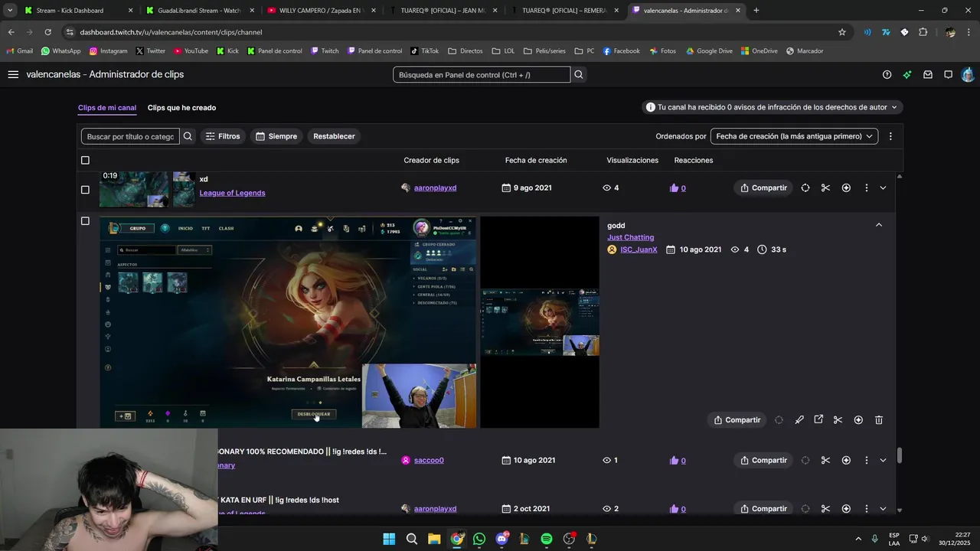Image resolution: width=980 pixels, height=551 pixels.
Task: Click Restablecer to reset filters
Action: pos(334,136)
